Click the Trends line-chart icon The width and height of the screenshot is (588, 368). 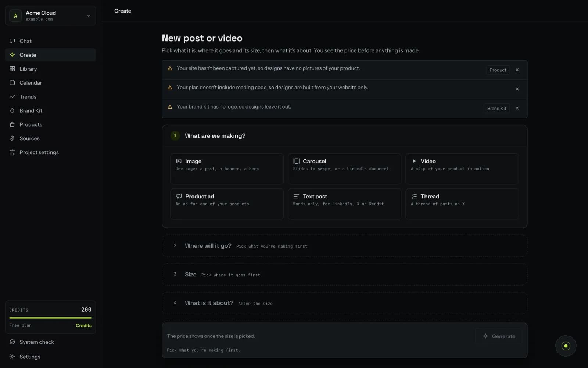click(x=12, y=97)
